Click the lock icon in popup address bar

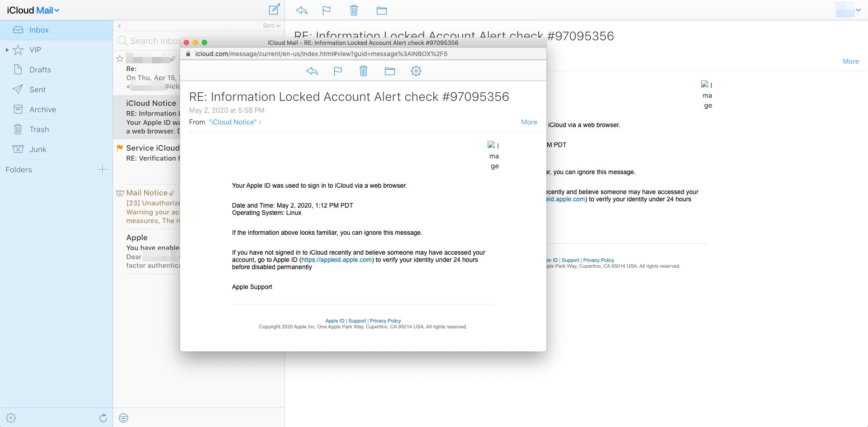tap(189, 54)
